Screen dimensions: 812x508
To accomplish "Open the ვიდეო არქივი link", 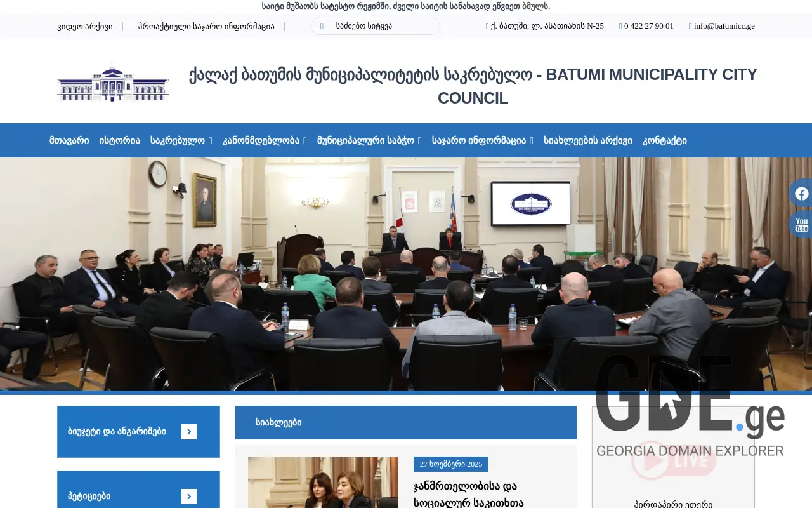I will tap(86, 26).
